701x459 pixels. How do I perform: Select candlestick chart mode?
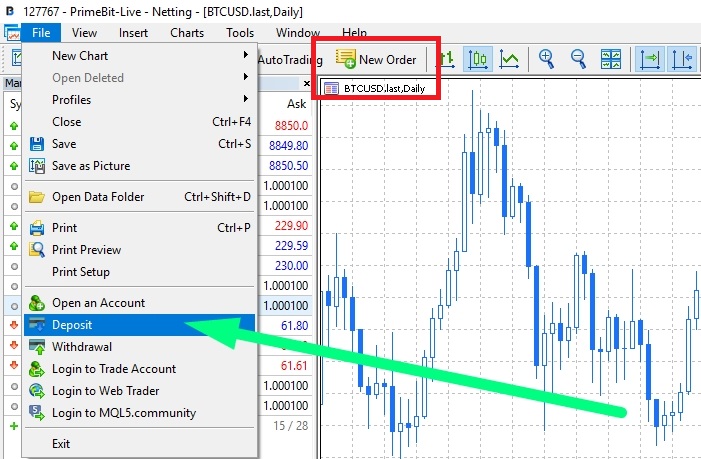[x=477, y=59]
